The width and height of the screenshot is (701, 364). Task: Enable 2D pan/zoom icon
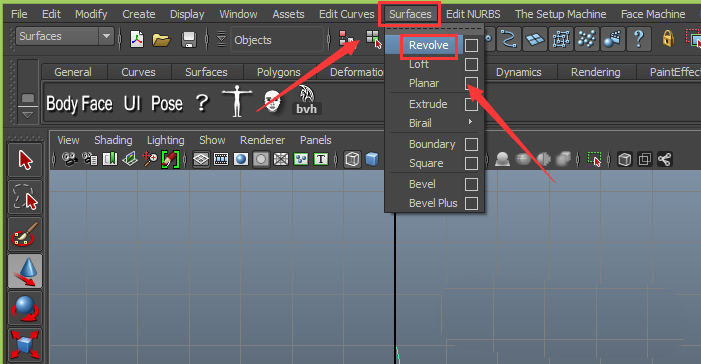pyautogui.click(x=149, y=159)
